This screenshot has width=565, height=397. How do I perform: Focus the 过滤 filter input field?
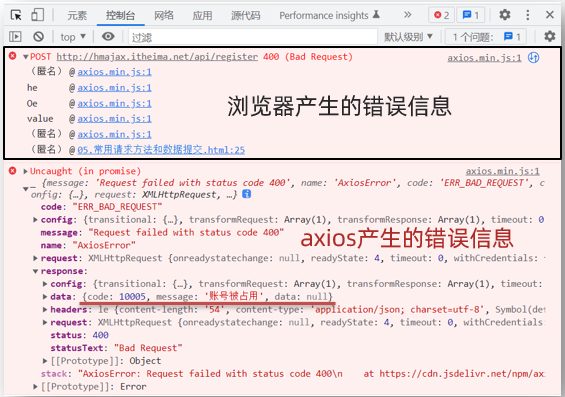[x=253, y=37]
